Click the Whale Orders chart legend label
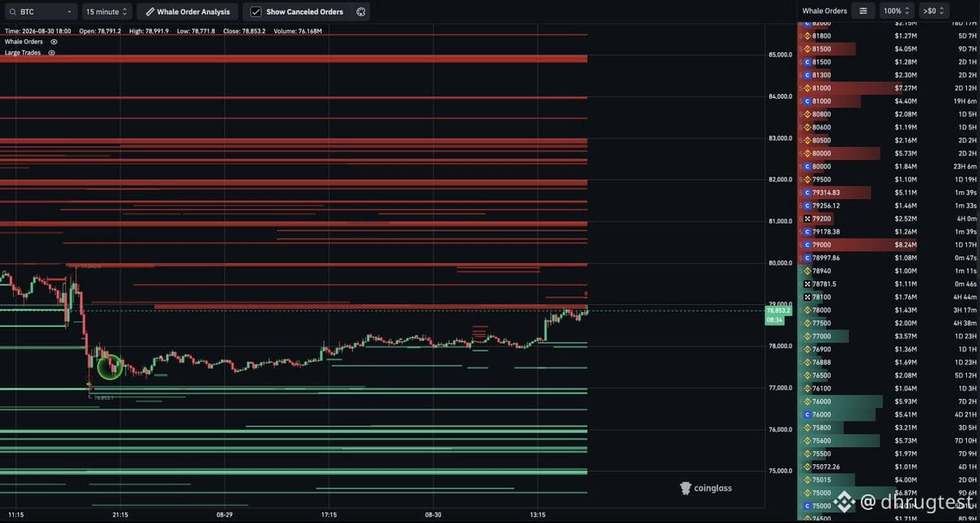The image size is (980, 523). [24, 41]
